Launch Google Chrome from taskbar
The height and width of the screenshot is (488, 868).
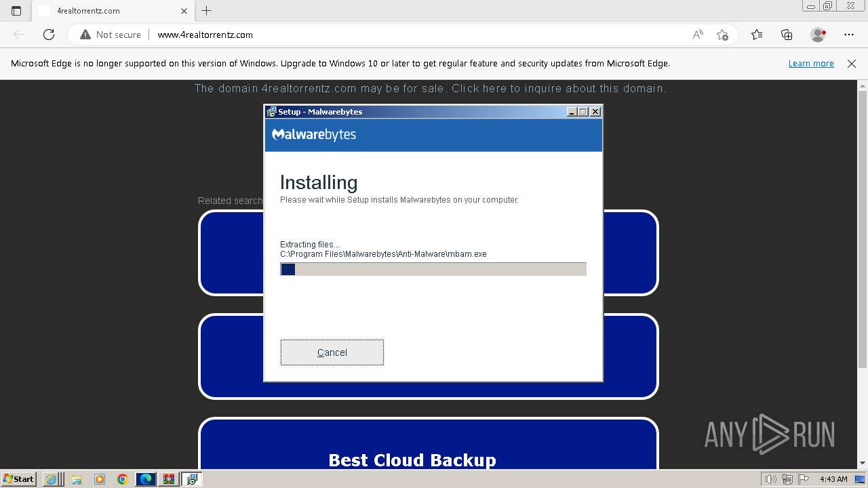tap(123, 479)
